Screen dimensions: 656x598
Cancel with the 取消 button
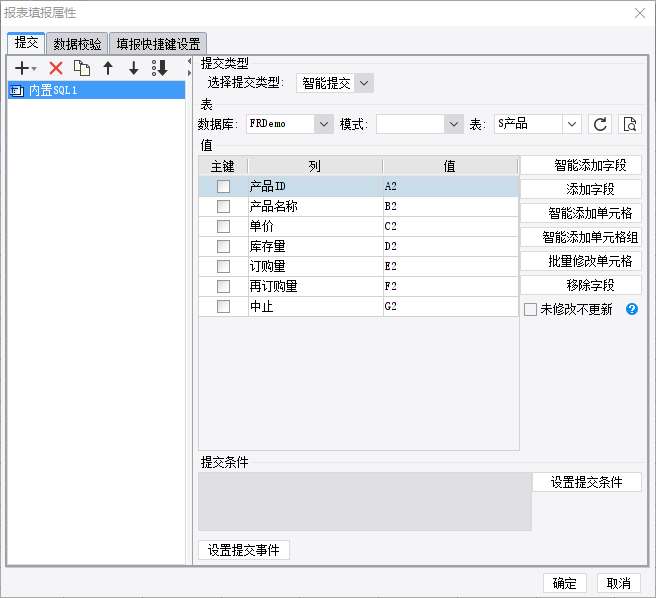[618, 583]
